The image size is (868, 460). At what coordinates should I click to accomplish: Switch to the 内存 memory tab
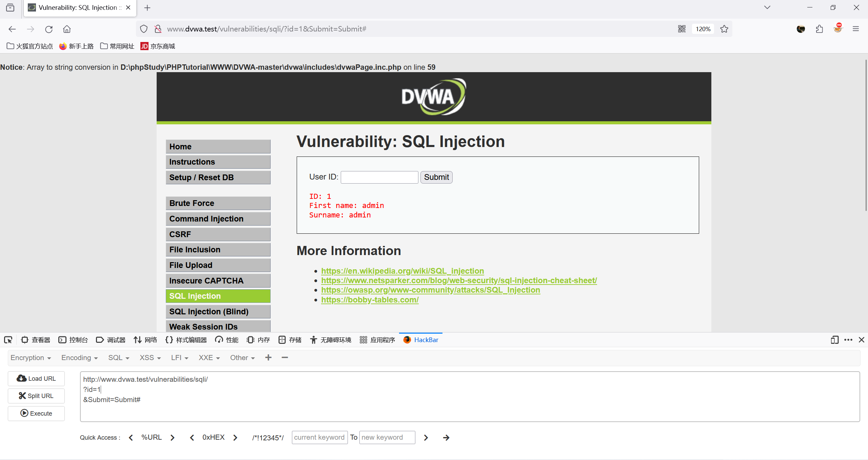[258, 340]
